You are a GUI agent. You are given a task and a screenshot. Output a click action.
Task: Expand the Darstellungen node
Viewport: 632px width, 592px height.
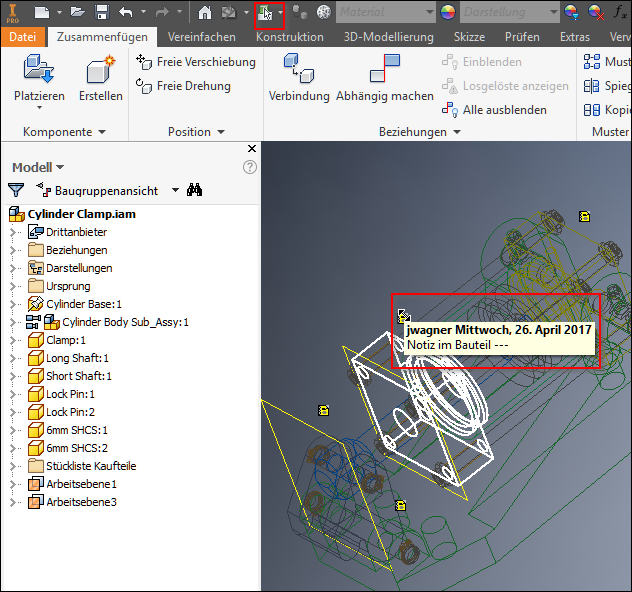click(12, 268)
